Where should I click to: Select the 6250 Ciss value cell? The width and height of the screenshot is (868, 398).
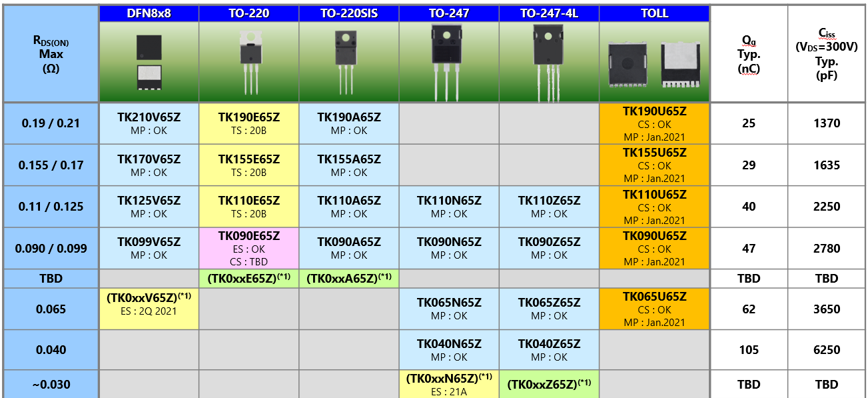827,350
